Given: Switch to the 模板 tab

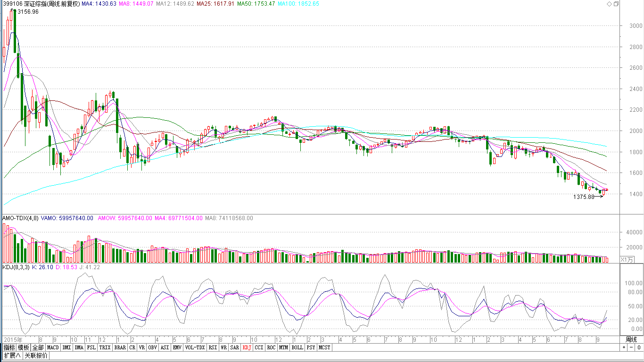Looking at the screenshot, I should pyautogui.click(x=24, y=347).
